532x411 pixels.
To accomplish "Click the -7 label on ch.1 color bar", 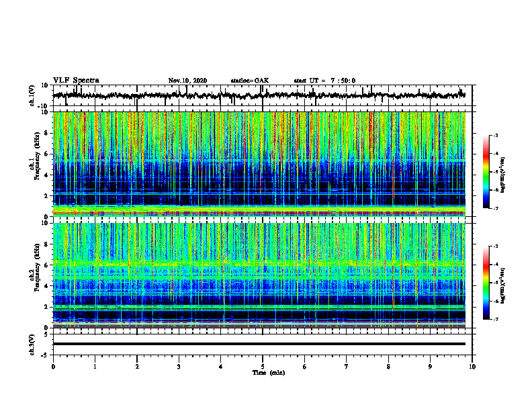I will (x=496, y=208).
